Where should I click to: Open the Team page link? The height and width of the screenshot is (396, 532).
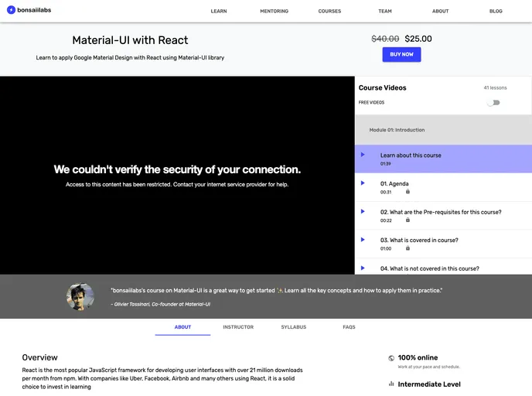(385, 11)
